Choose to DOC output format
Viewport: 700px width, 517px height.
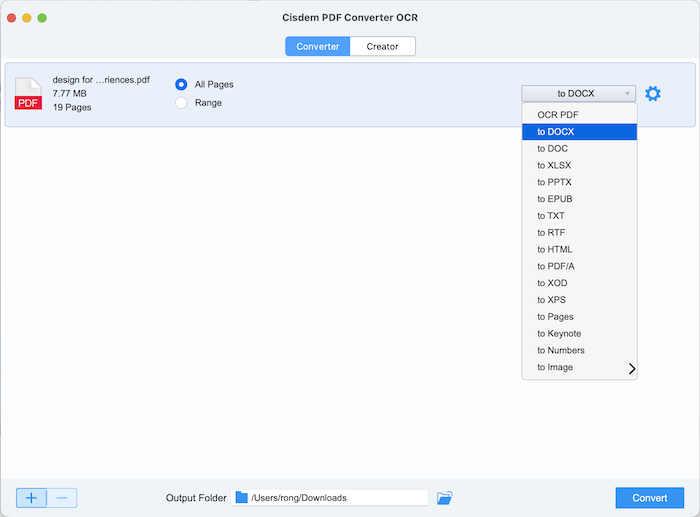[x=579, y=149]
